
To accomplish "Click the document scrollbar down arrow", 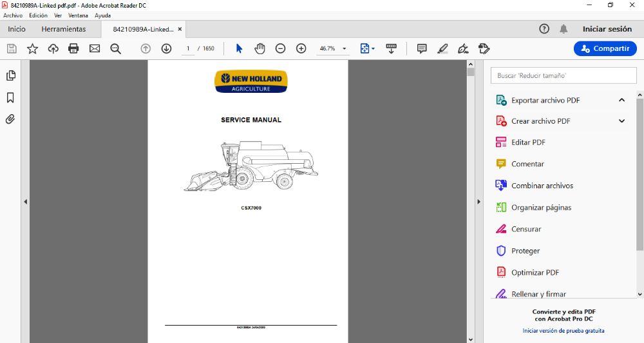I will pyautogui.click(x=471, y=339).
